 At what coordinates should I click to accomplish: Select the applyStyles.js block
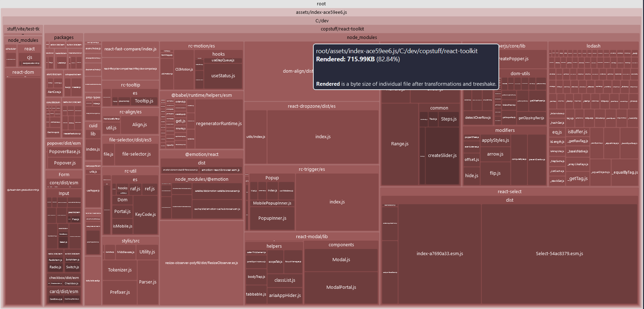click(x=495, y=140)
